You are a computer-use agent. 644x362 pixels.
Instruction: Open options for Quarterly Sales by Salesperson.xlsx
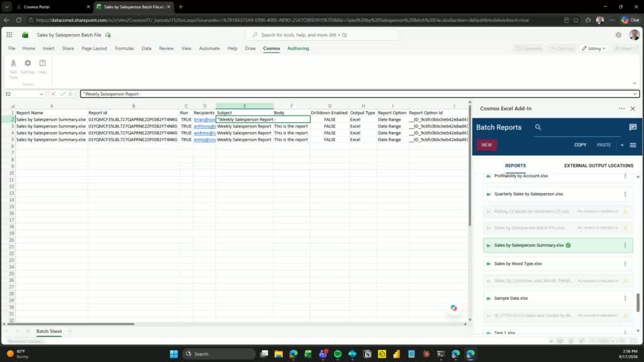(625, 194)
